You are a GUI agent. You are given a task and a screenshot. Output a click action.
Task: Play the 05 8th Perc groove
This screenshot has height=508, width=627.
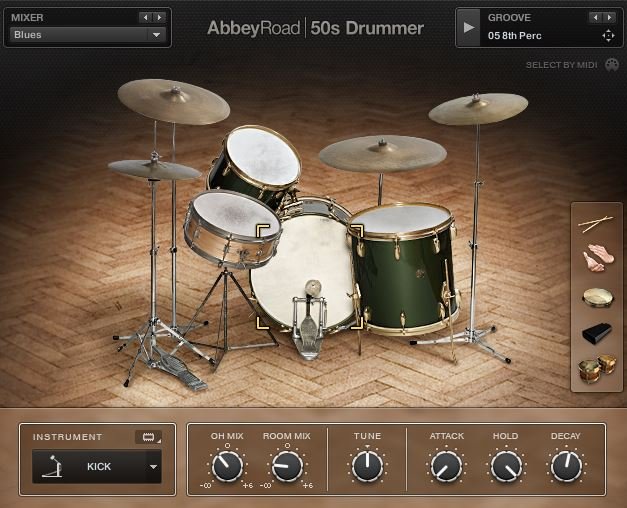coord(468,28)
